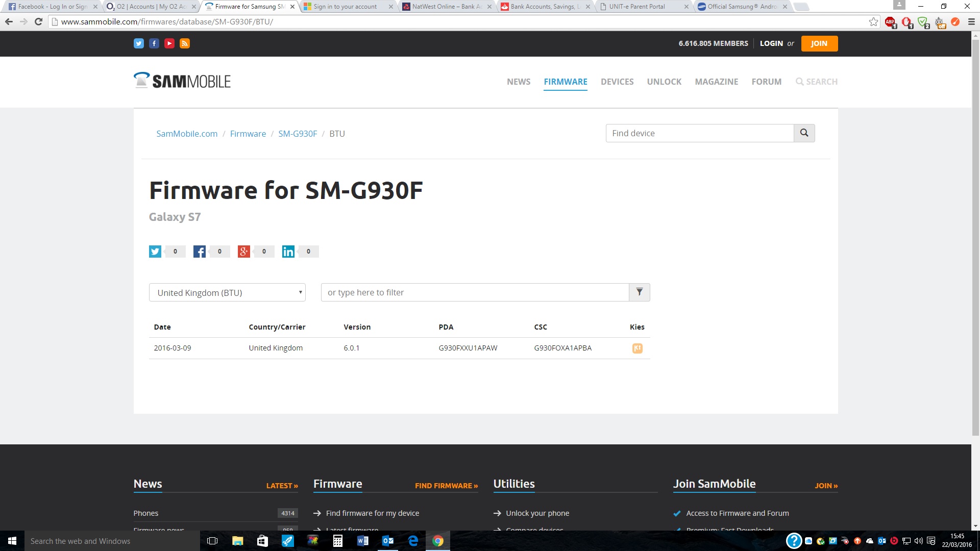This screenshot has height=551, width=980.
Task: Click the browser address bar
Action: 459,22
